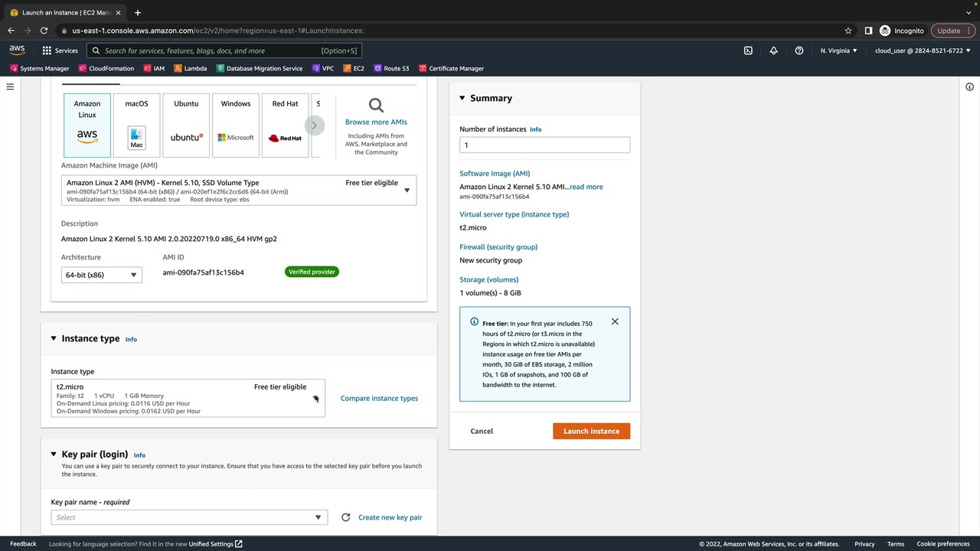Bookmark this page with the star icon

[848, 31]
